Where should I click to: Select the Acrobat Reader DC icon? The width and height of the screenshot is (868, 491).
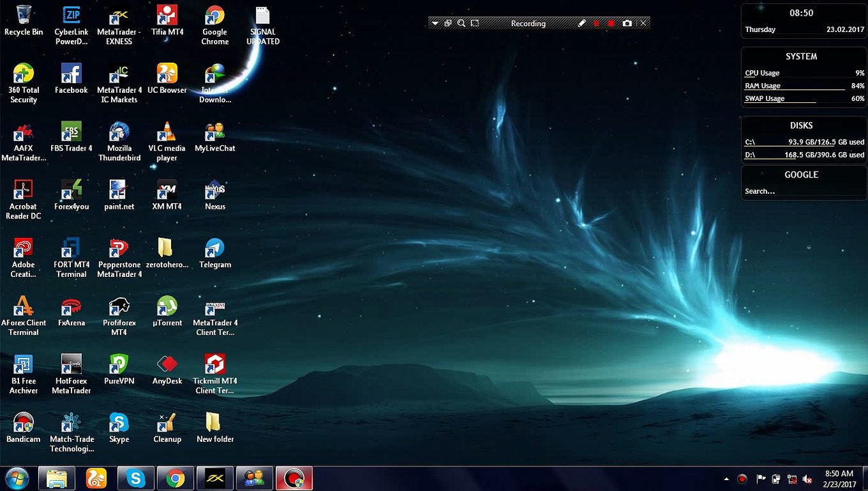pos(23,200)
